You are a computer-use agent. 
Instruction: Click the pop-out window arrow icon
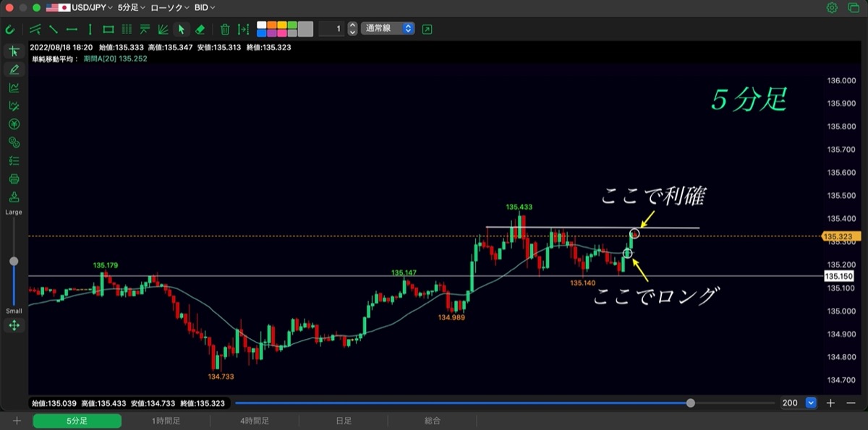pos(427,30)
